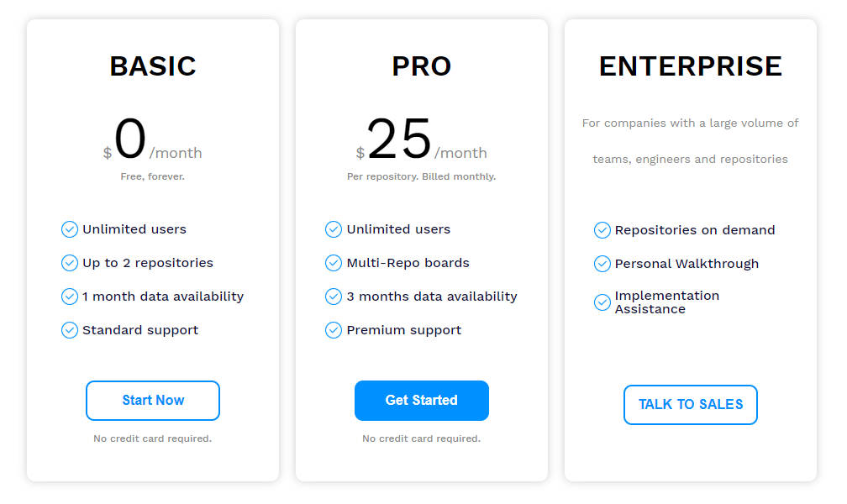Click the checkmark icon beside Personal Walkthrough

[x=602, y=263]
